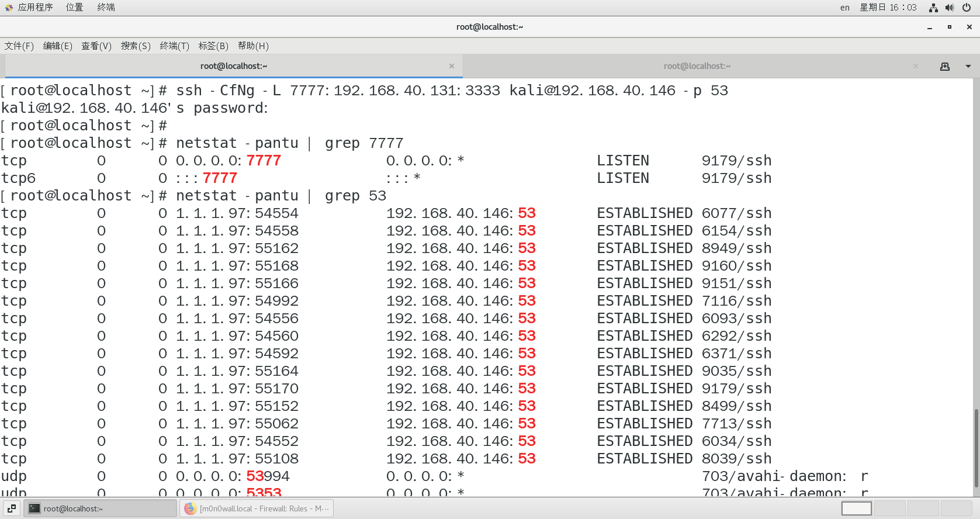Minimize the terminal window
This screenshot has width=980, height=519.
pyautogui.click(x=930, y=27)
